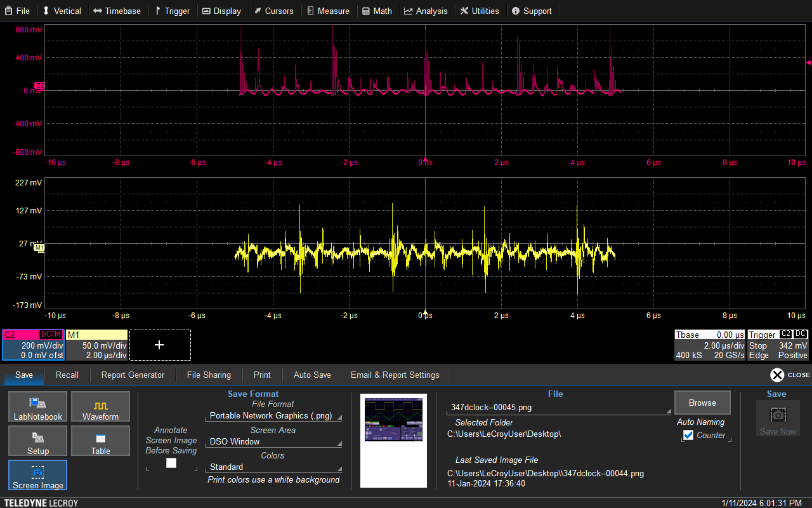Image resolution: width=812 pixels, height=508 pixels.
Task: Open the Analysis menu
Action: coord(426,11)
